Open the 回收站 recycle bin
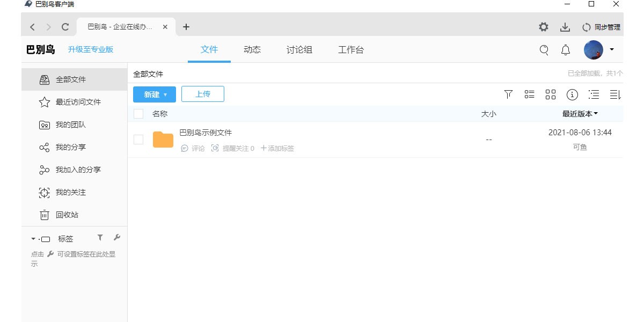Screen dimensions: 644x322 (x=74, y=215)
